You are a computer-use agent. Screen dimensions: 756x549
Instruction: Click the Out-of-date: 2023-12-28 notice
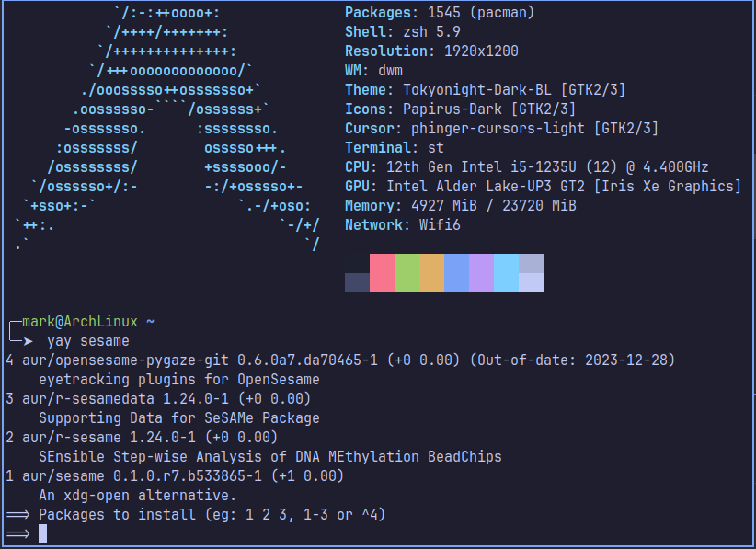tap(572, 360)
